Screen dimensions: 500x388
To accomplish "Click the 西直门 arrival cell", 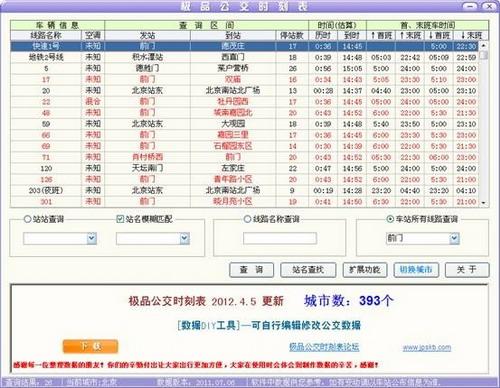I will 233,57.
